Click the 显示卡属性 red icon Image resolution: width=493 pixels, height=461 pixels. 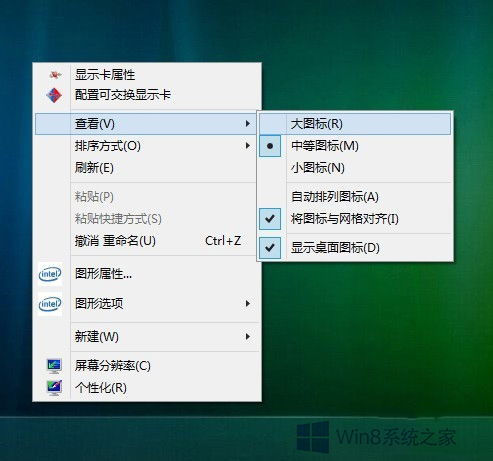tap(55, 75)
